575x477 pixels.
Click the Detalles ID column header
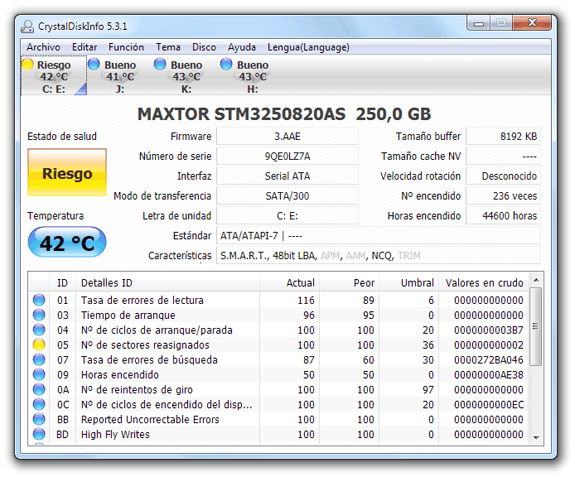pyautogui.click(x=167, y=283)
